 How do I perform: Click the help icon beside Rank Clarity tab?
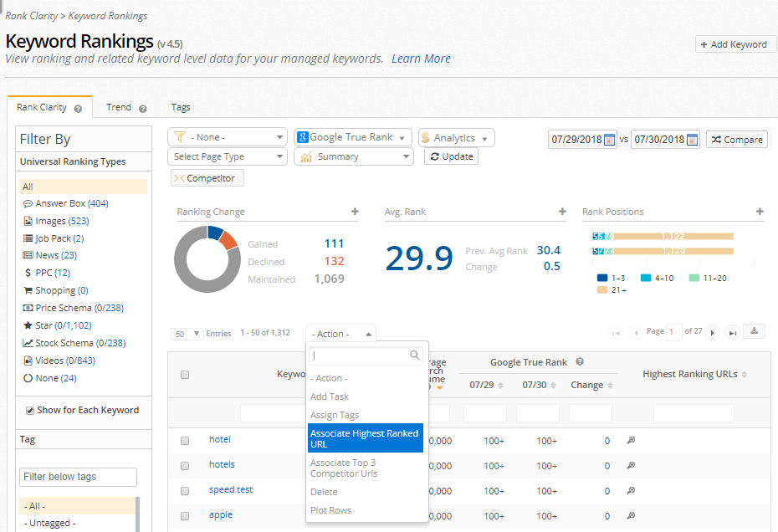(x=78, y=109)
